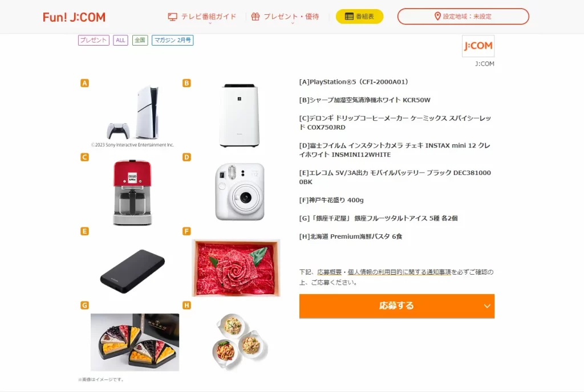Click the Fun! J:COM logo
Screen dimensions: 584x392
[74, 17]
